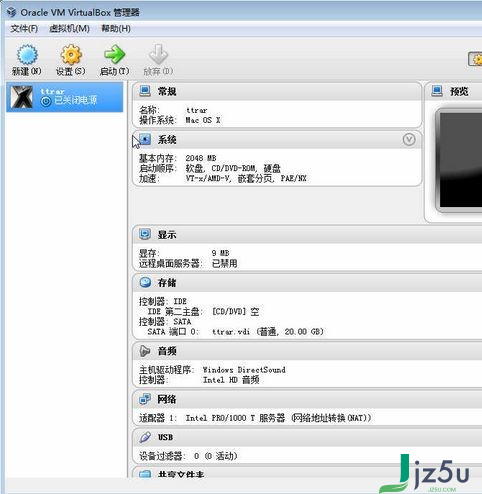The image size is (482, 494).
Task: Open the 存储 section header link
Action: 167,283
